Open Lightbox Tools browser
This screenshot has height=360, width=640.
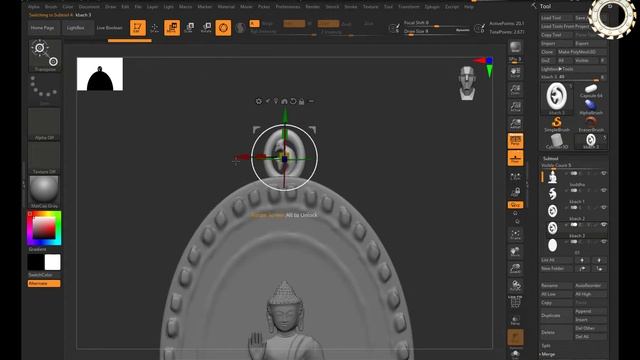[573, 69]
